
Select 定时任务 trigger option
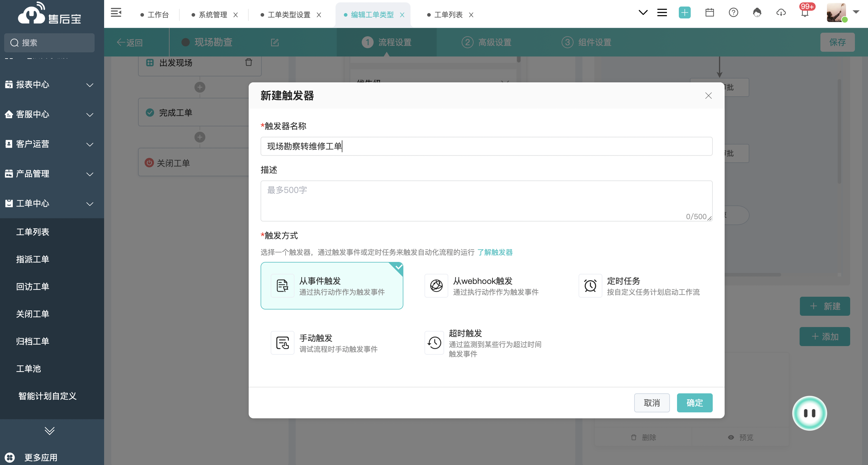639,286
